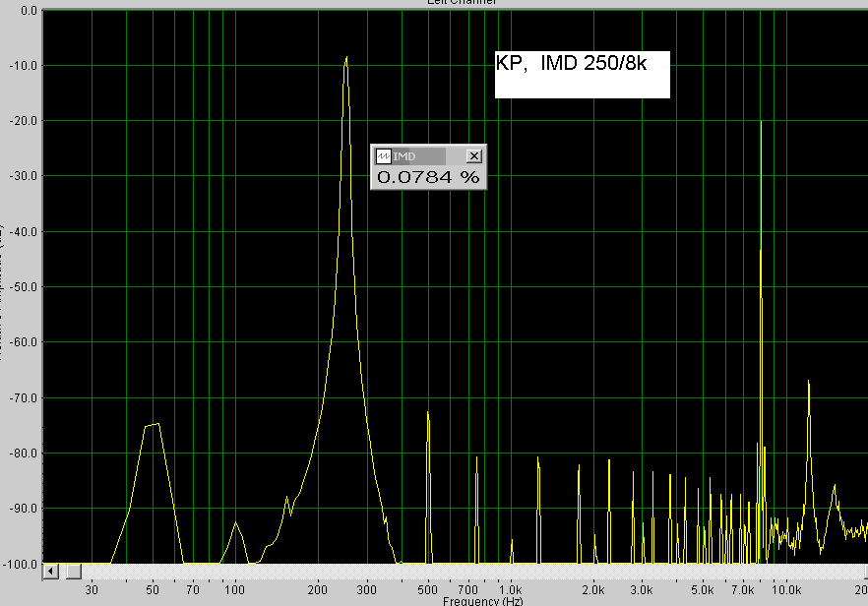Image resolution: width=868 pixels, height=606 pixels.
Task: Click the 0.0 amplitude axis label
Action: (x=29, y=11)
